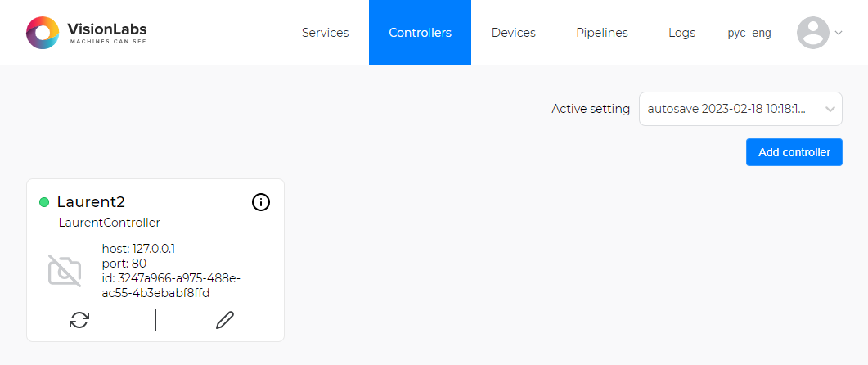
Task: Switch language to eng
Action: pos(762,33)
